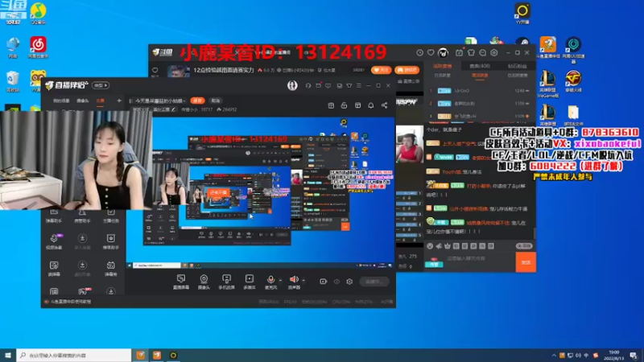This screenshot has width=644, height=362.
Task: Share the stream with the share icon
Action: pos(385,105)
